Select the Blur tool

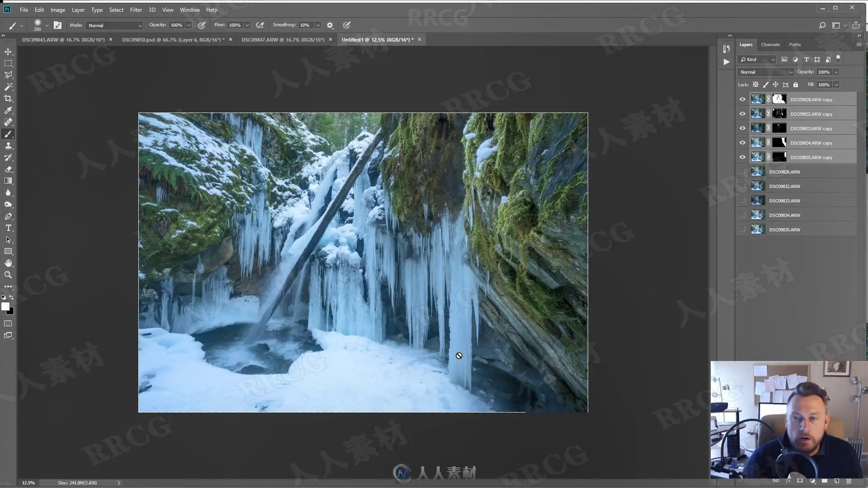[x=8, y=193]
